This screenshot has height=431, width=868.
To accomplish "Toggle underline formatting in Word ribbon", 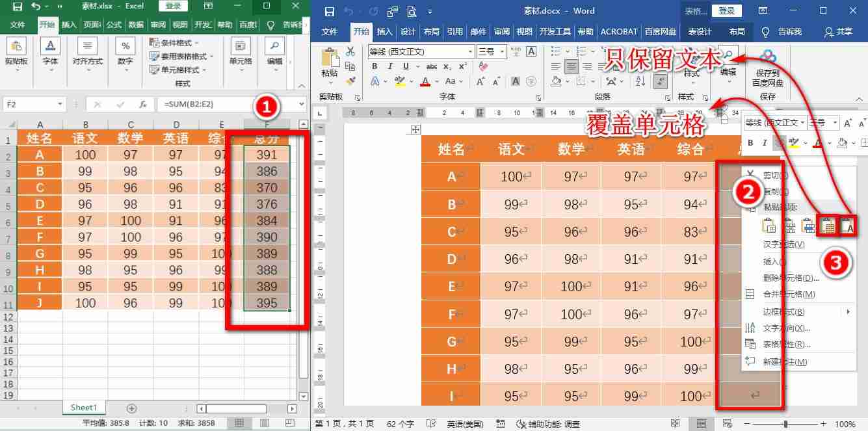I will click(406, 66).
